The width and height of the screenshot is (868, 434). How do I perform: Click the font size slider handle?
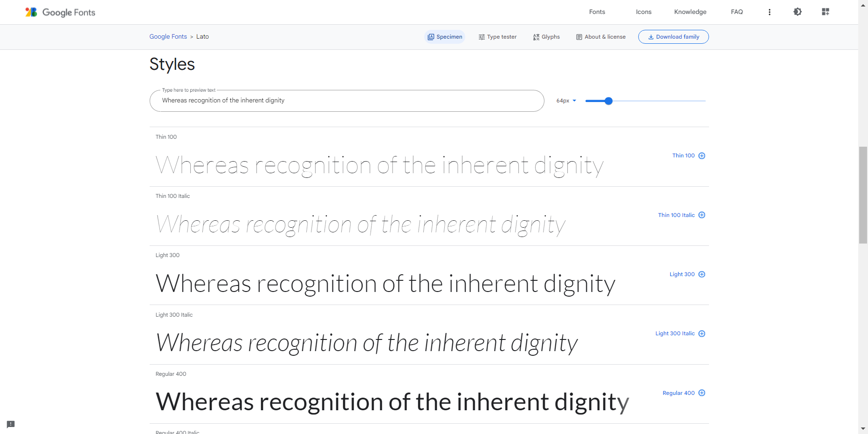pyautogui.click(x=608, y=101)
